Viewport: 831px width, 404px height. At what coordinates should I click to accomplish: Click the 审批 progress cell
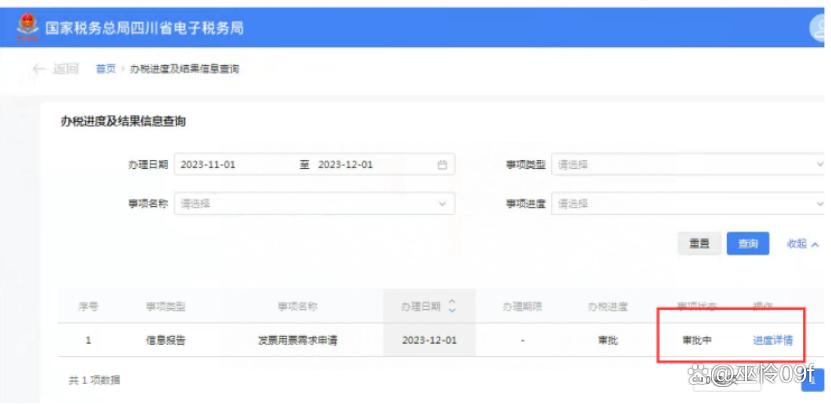click(x=608, y=340)
